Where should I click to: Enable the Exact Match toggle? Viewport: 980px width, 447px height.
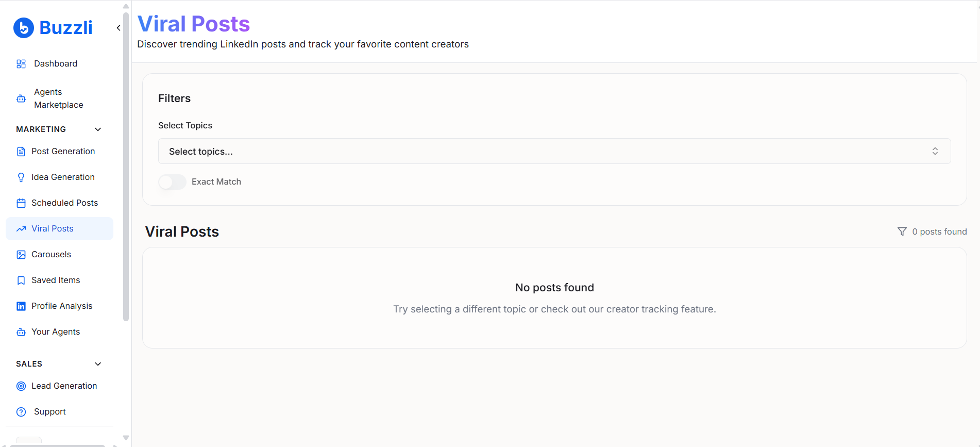click(172, 181)
